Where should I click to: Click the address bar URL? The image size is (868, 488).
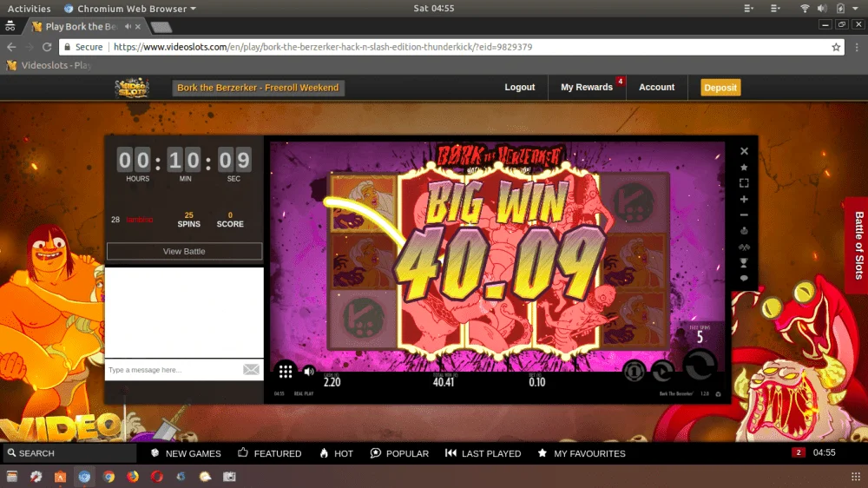(x=323, y=47)
